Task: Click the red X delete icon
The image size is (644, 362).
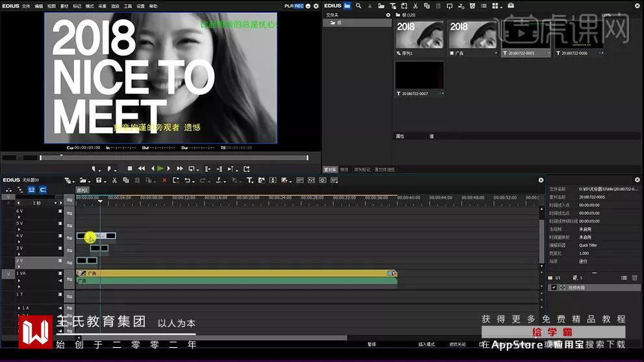Action: pos(164,180)
